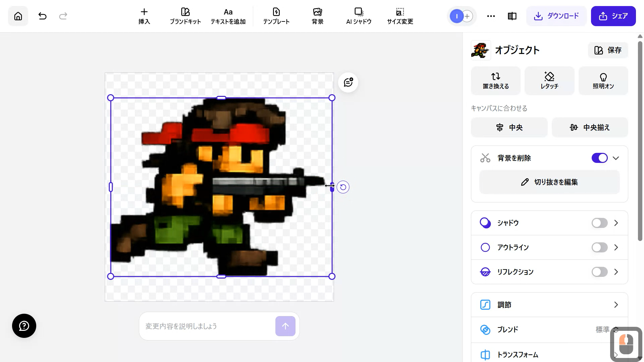This screenshot has width=644, height=362.
Task: Enable the シャドウ toggle
Action: point(599,223)
